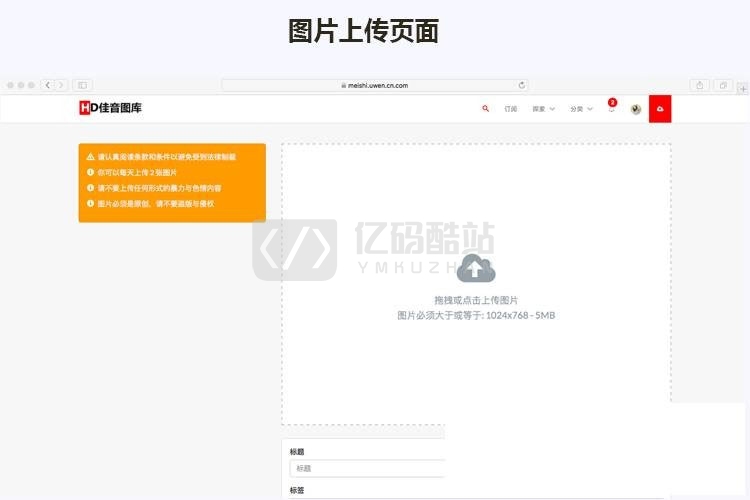
Task: Click the macOS green fullscreen window dot
Action: 31,85
